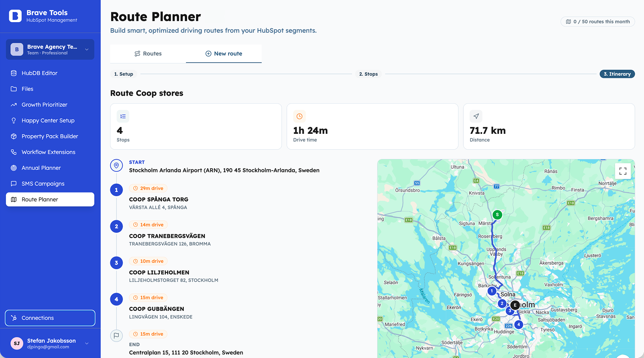Select the New route tab

pyautogui.click(x=224, y=54)
